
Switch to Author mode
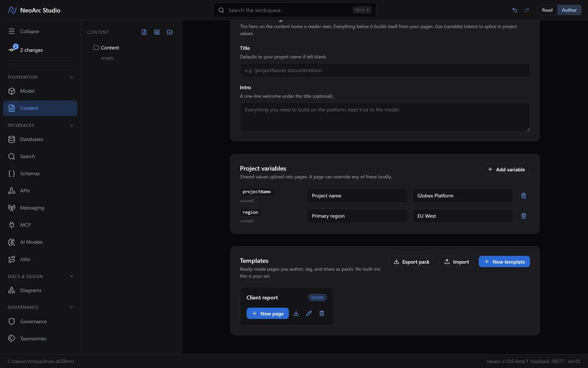pos(569,10)
